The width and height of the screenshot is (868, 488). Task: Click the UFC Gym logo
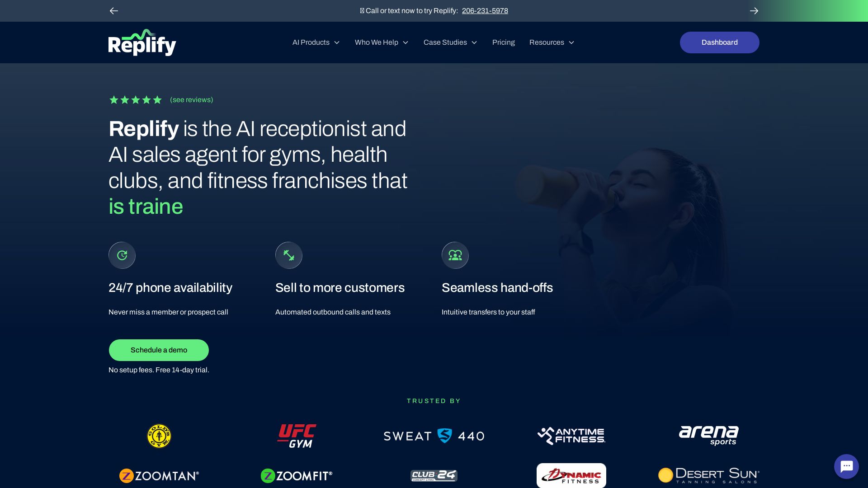[297, 436]
